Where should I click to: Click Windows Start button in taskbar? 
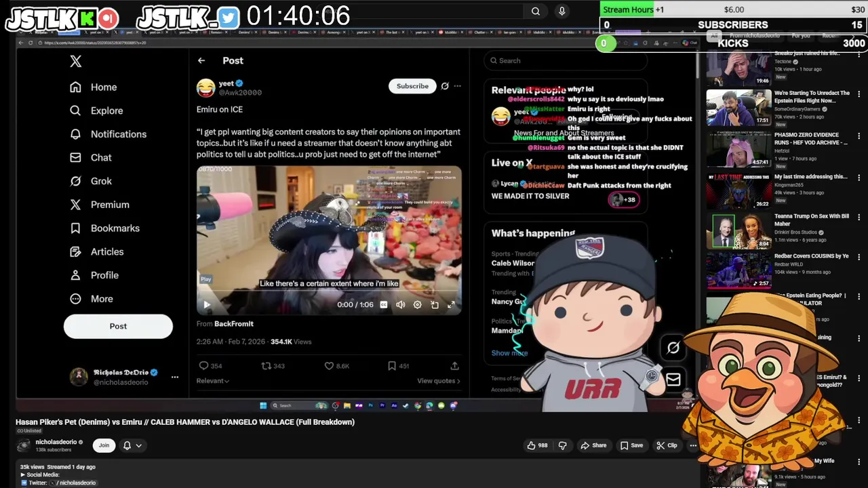click(x=263, y=406)
